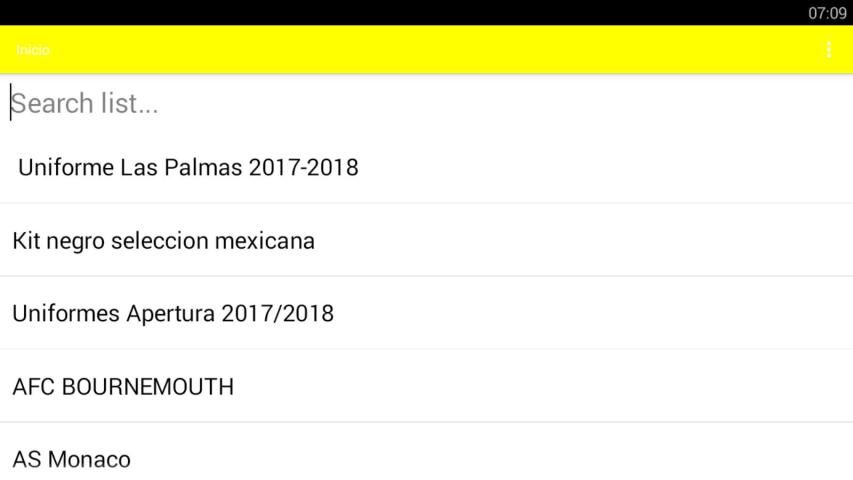Click the Search list input field
The width and height of the screenshot is (853, 480).
(426, 104)
